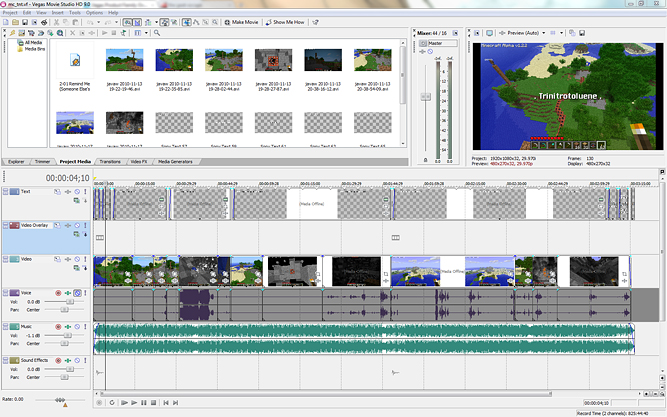Toggle mute on the Voice track
The image size is (667, 417).
pyautogui.click(x=77, y=293)
